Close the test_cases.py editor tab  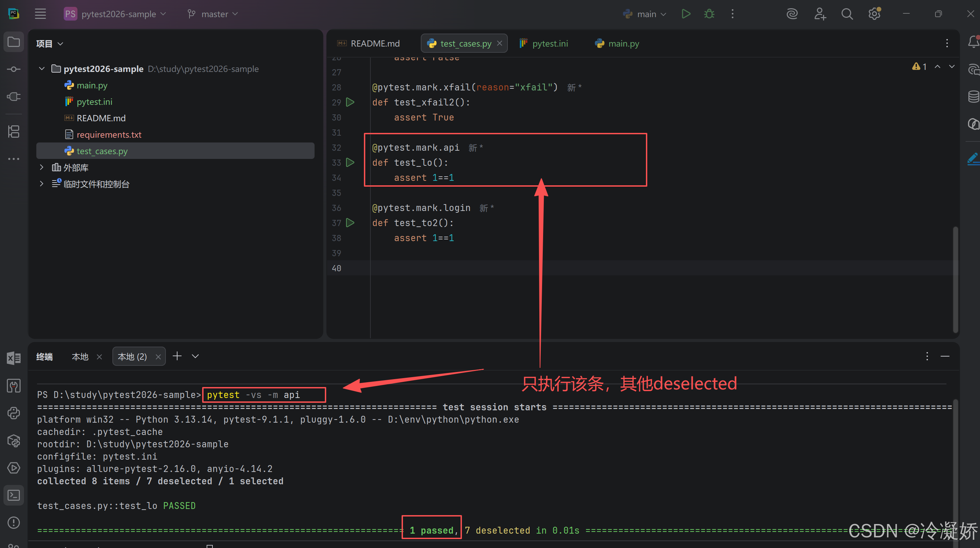(x=500, y=43)
